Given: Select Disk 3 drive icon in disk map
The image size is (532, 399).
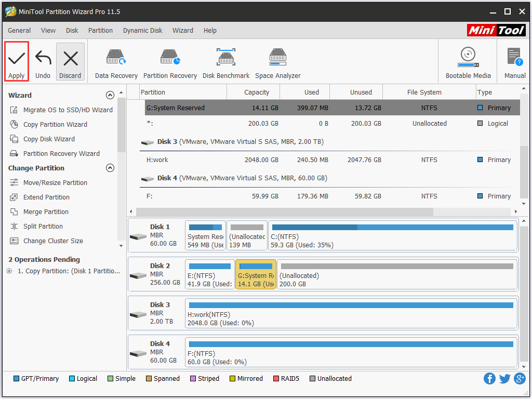Looking at the screenshot, I should 138,314.
